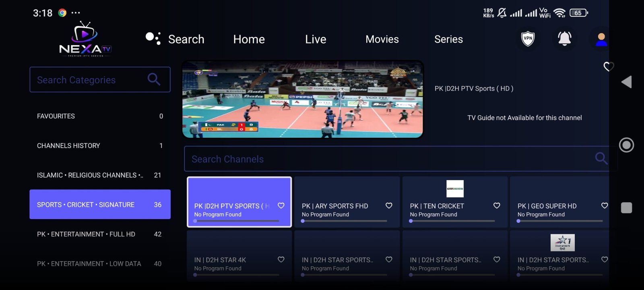This screenshot has height=290, width=644.
Task: Open the Search menu item
Action: pyautogui.click(x=186, y=39)
